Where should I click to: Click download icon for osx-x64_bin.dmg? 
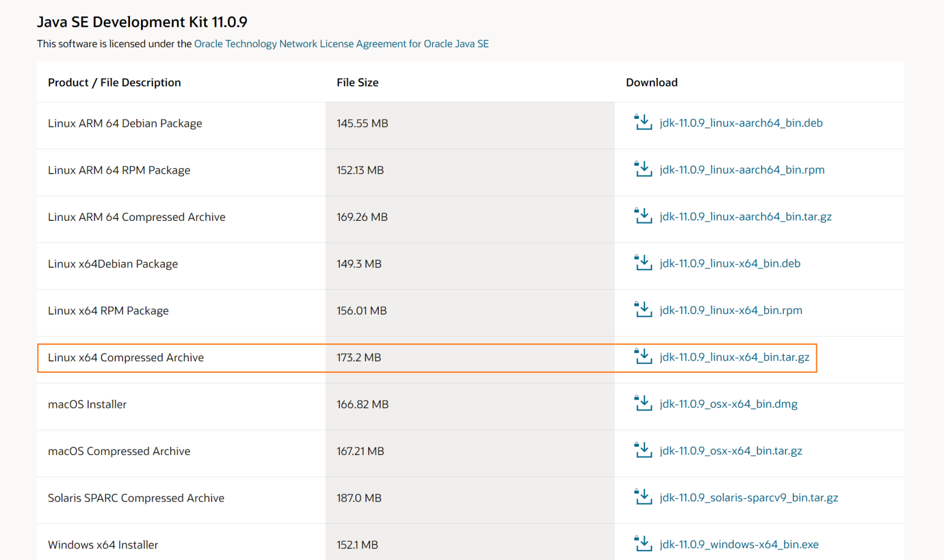point(643,403)
